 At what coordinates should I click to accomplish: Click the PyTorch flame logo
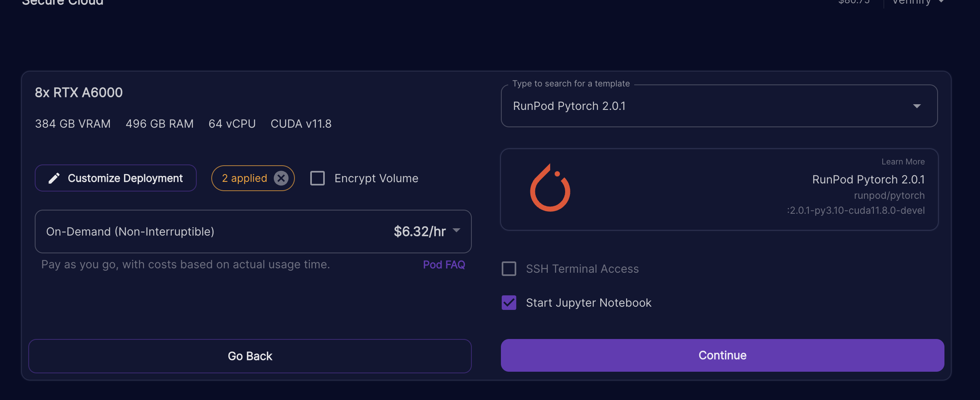pos(550,187)
